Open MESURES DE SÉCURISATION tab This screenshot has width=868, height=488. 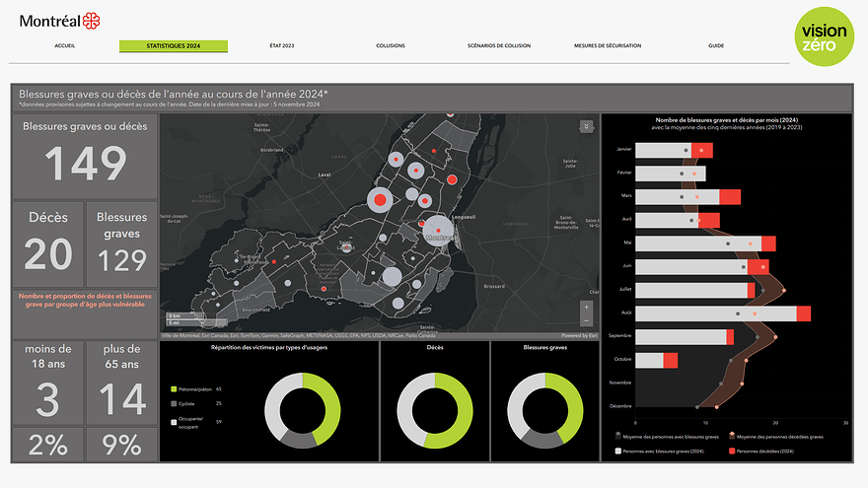click(x=608, y=46)
